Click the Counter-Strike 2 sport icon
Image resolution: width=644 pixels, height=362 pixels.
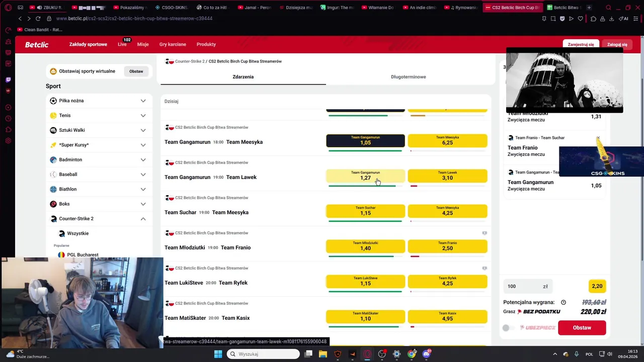point(53,219)
